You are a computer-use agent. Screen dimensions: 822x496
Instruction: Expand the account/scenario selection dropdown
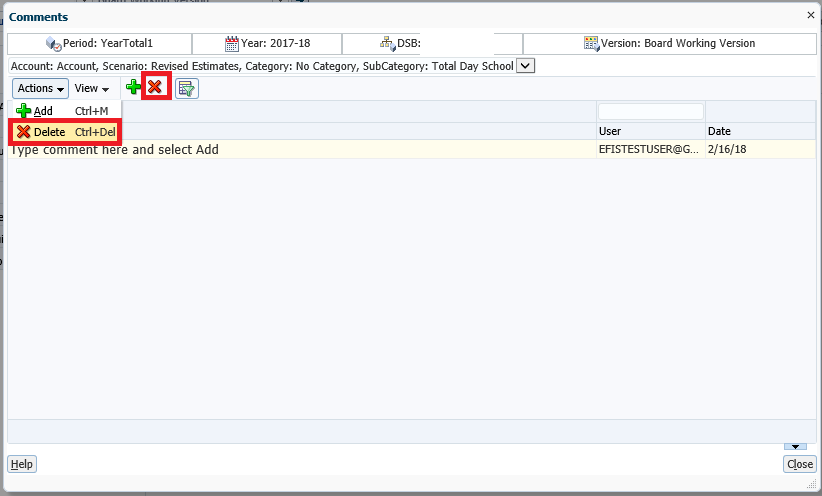click(526, 66)
